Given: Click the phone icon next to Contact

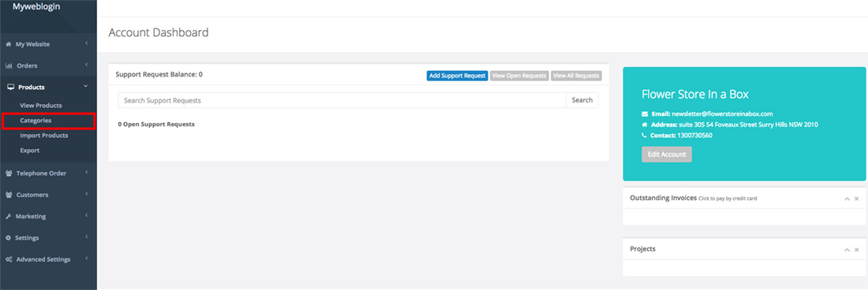Looking at the screenshot, I should [x=645, y=136].
